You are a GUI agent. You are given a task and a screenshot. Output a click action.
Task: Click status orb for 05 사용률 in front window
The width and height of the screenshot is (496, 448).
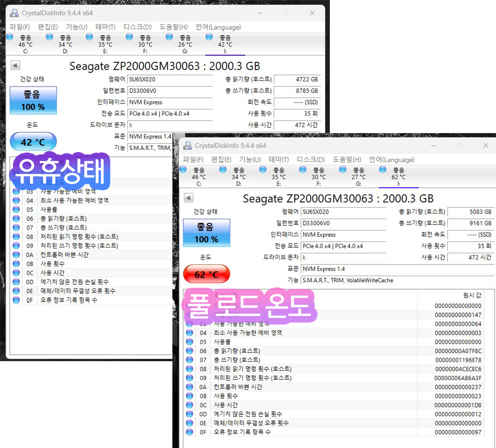189,342
